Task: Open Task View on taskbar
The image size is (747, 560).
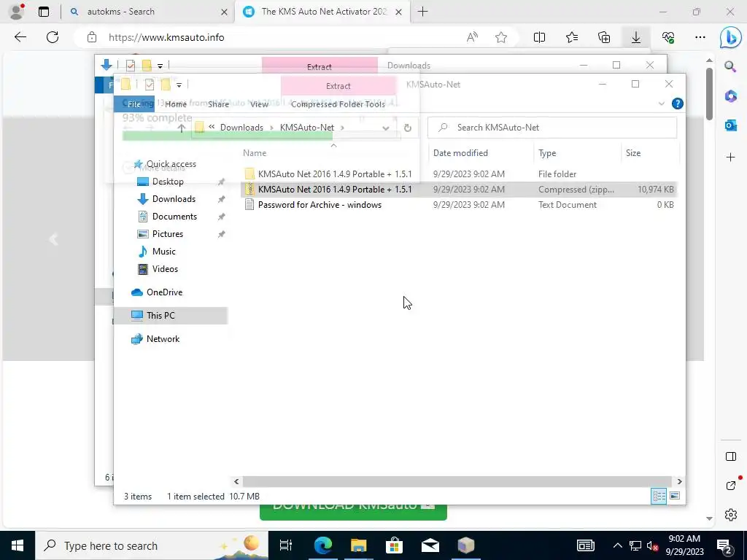Action: click(x=286, y=545)
